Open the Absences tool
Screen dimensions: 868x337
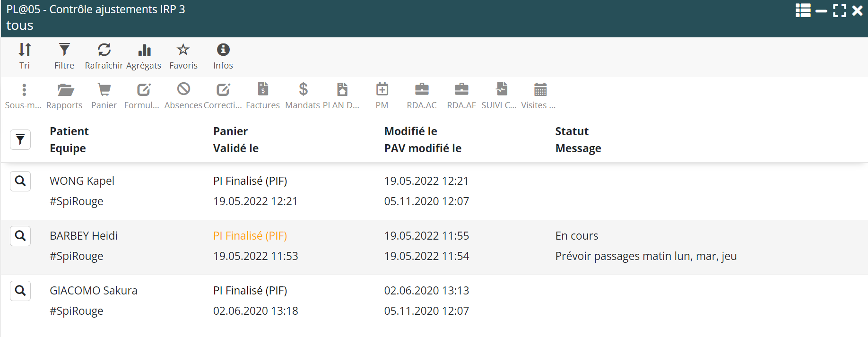[x=183, y=96]
